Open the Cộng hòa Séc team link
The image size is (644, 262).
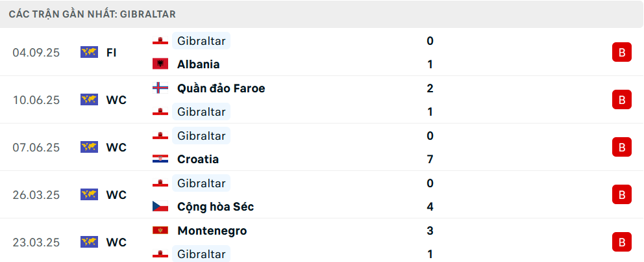[x=215, y=207]
